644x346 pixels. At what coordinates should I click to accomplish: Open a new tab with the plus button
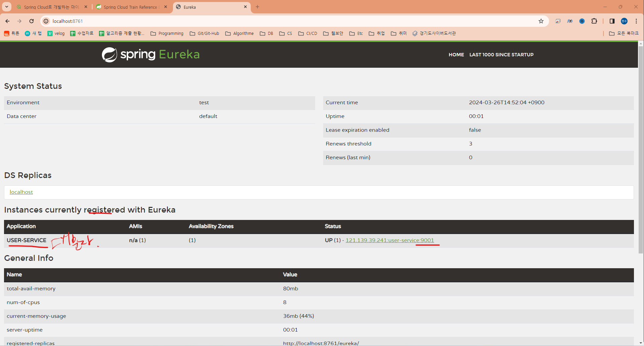coord(257,7)
